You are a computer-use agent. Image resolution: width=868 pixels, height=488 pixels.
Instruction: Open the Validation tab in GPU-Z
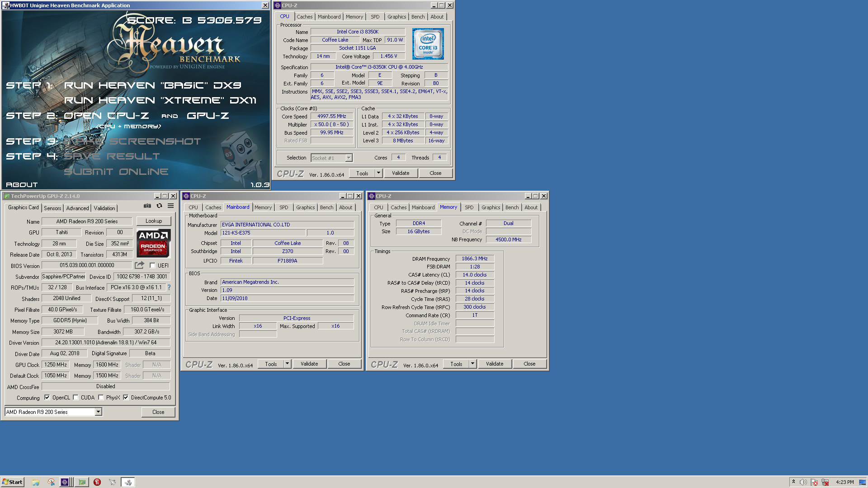(104, 208)
